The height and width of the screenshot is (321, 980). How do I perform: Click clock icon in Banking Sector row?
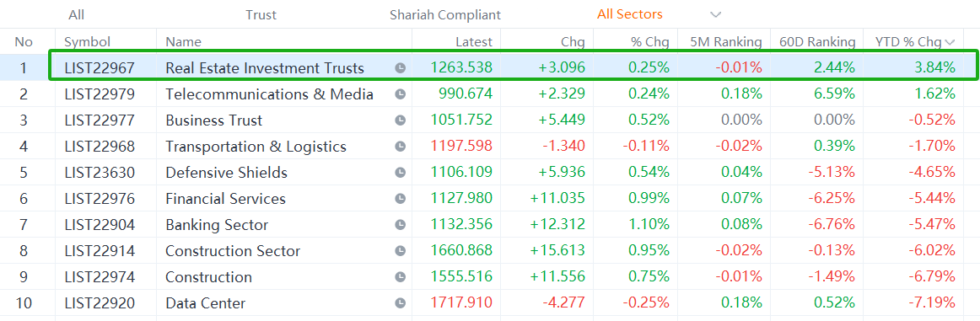coord(401,225)
